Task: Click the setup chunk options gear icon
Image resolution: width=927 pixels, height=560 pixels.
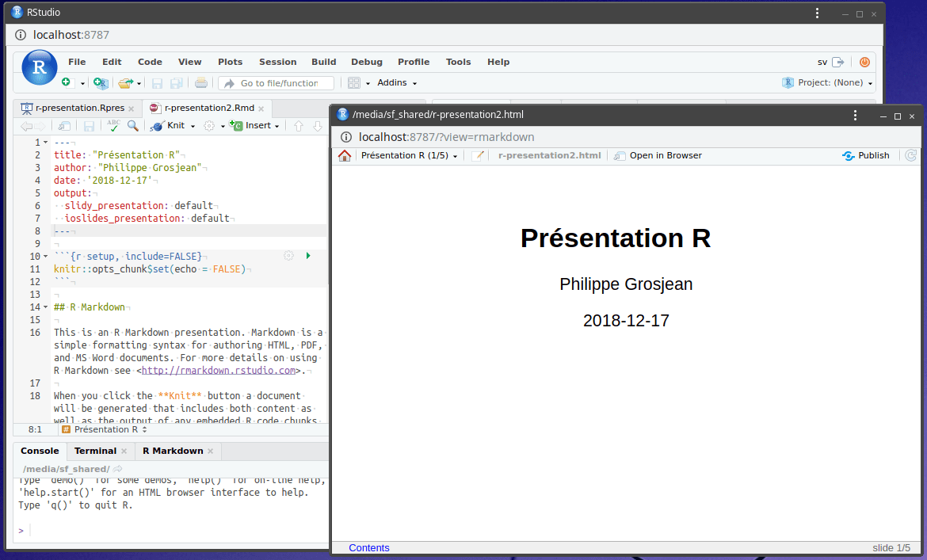Action: [288, 256]
